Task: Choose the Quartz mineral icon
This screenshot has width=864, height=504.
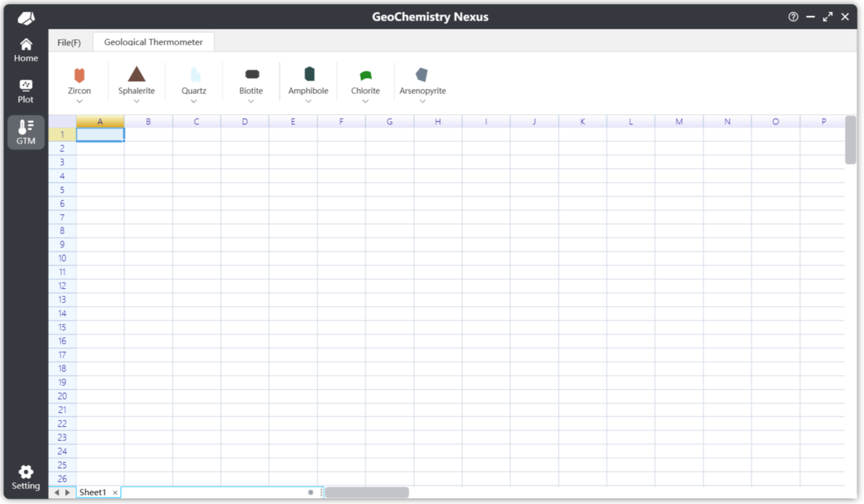Action: tap(194, 74)
